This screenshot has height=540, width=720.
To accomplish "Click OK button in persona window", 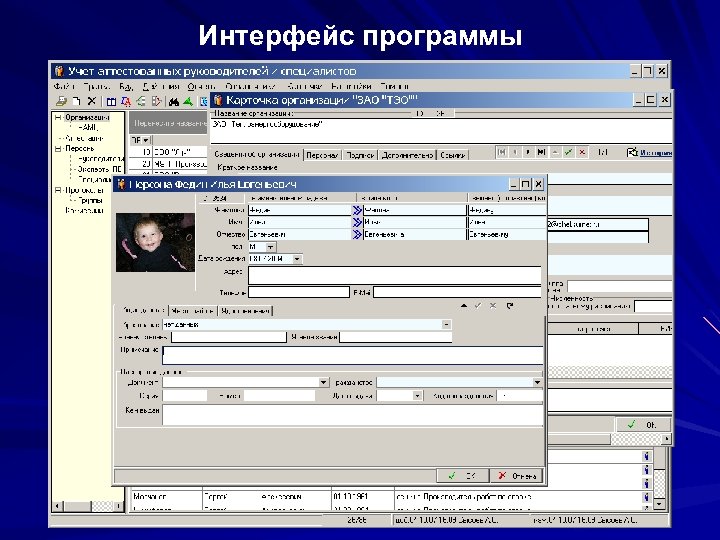I will click(462, 476).
